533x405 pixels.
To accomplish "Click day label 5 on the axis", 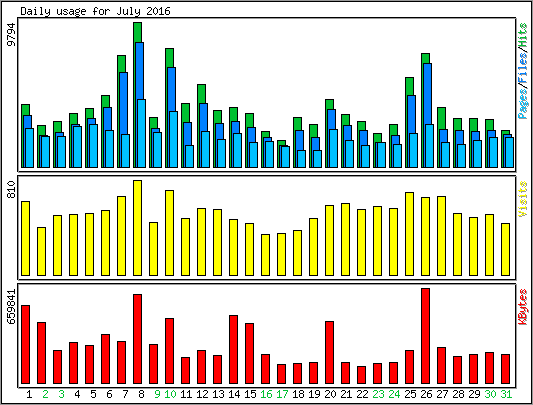I will click(93, 394).
